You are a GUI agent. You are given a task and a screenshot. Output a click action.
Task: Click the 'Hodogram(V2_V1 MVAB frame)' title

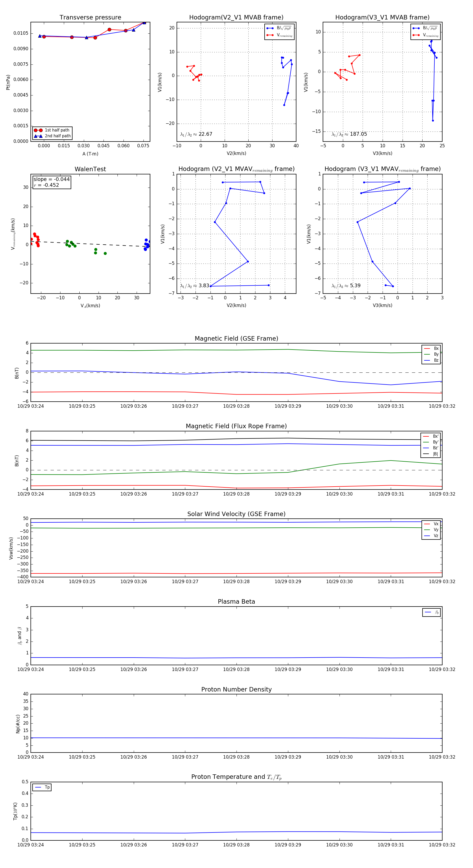236,18
